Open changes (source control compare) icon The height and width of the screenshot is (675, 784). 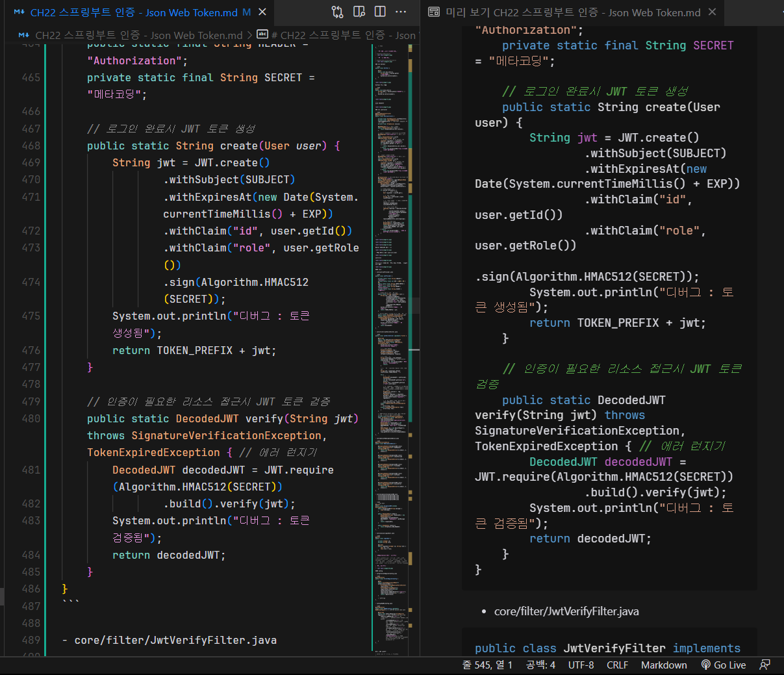(337, 12)
